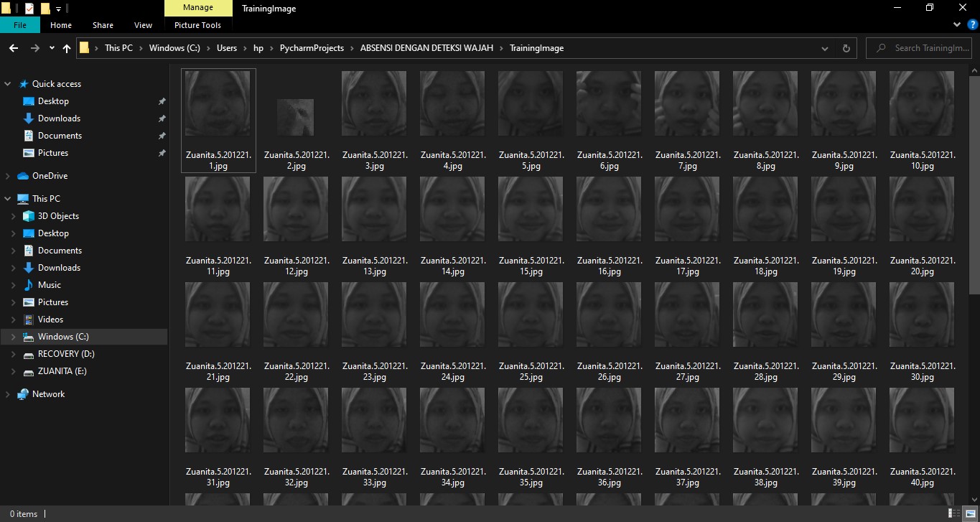Image resolution: width=980 pixels, height=522 pixels.
Task: Collapse the This PC tree node
Action: coord(7,198)
